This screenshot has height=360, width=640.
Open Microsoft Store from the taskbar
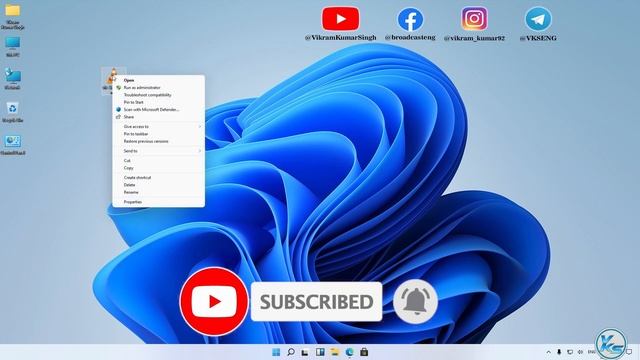364,352
